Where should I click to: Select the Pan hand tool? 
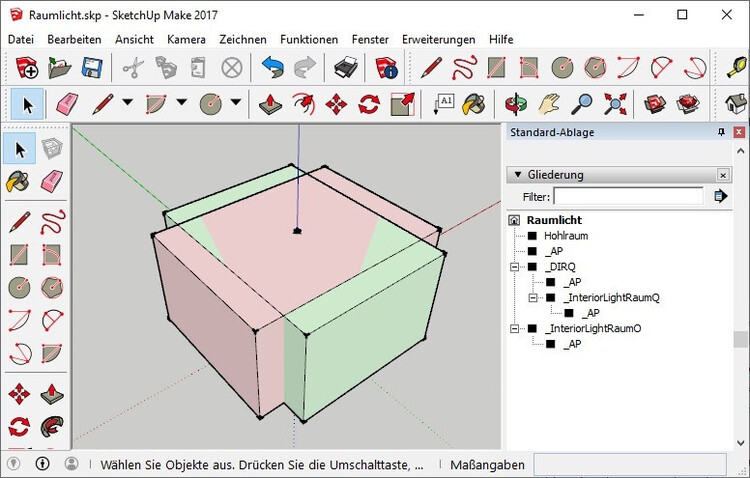(x=549, y=103)
